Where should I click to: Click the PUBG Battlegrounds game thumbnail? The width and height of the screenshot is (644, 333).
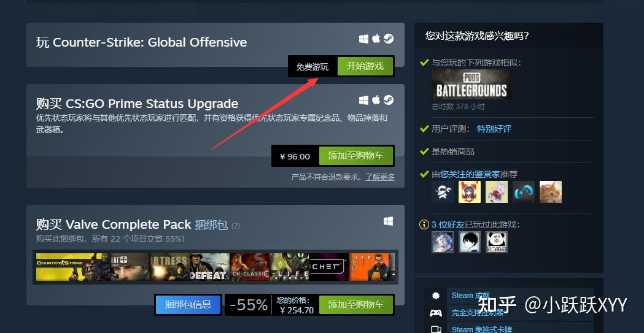(471, 85)
